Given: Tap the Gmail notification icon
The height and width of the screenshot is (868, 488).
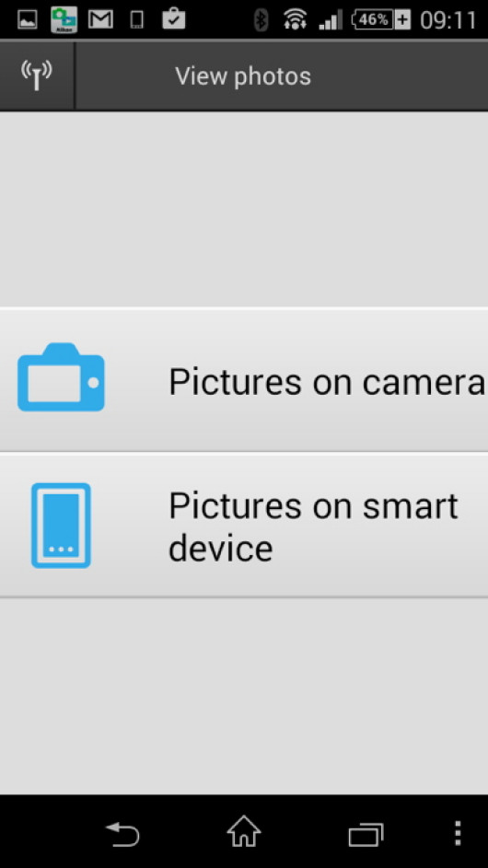Looking at the screenshot, I should tap(100, 20).
